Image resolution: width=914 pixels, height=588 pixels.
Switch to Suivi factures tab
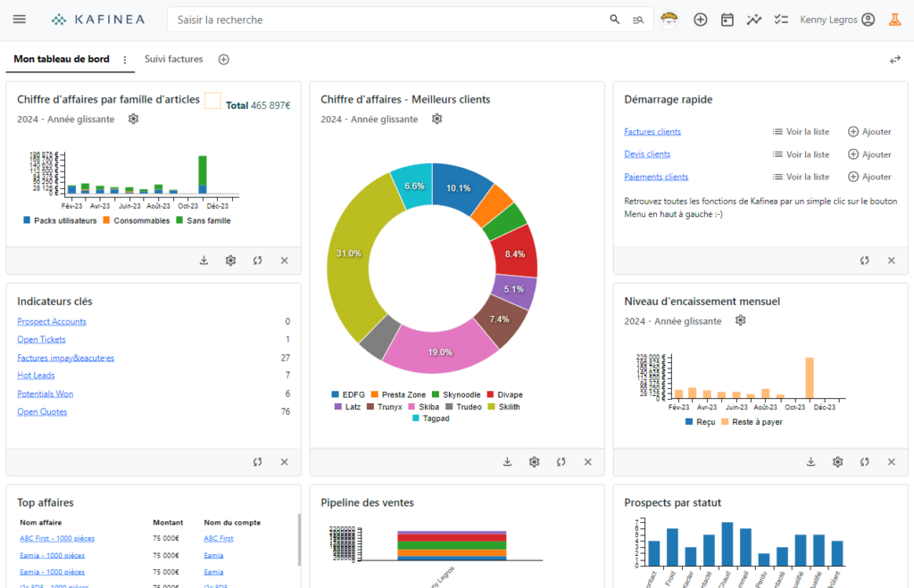point(174,60)
